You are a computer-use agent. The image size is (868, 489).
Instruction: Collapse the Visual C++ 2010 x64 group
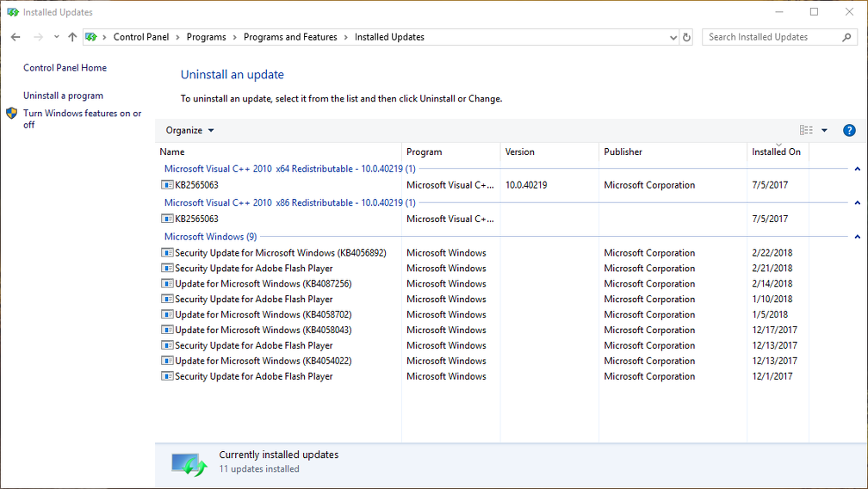(x=857, y=169)
